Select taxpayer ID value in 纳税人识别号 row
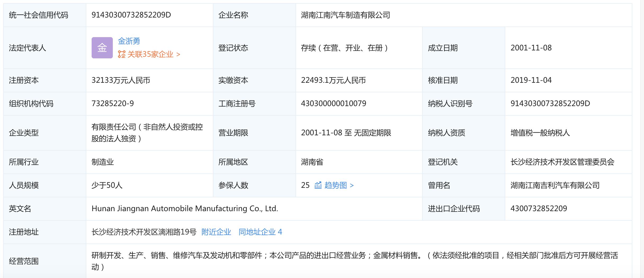 pos(550,103)
